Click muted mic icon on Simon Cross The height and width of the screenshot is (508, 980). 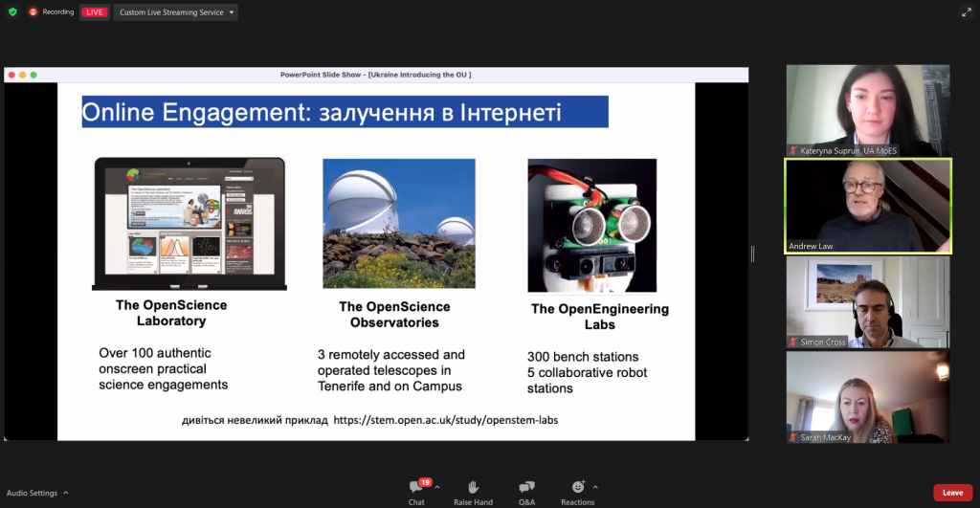(x=793, y=342)
